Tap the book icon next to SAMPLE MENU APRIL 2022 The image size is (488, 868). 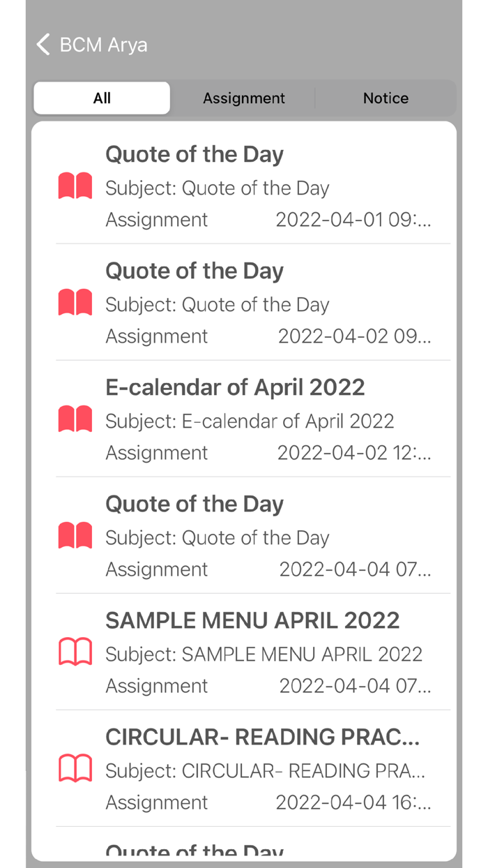74,652
